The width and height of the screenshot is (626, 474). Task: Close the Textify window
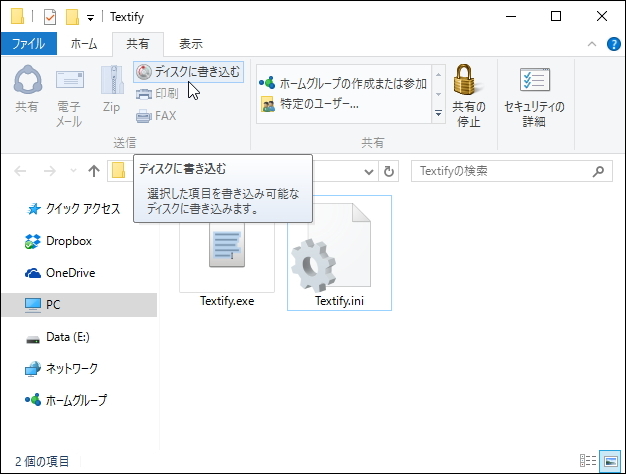click(602, 16)
